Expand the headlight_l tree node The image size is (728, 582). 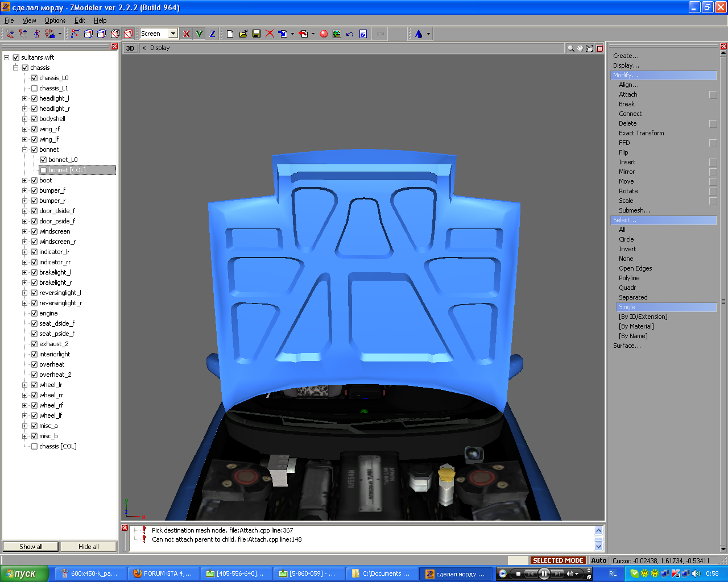(x=25, y=98)
